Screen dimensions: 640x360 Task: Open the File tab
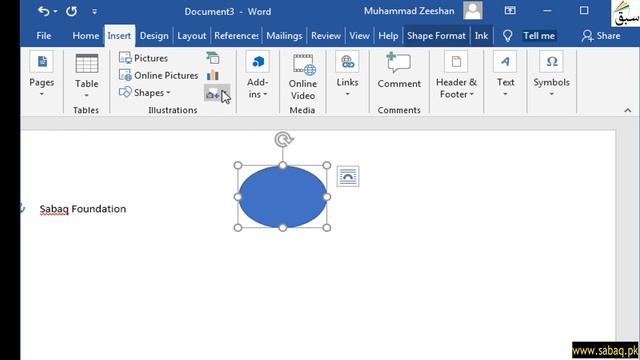[44, 36]
